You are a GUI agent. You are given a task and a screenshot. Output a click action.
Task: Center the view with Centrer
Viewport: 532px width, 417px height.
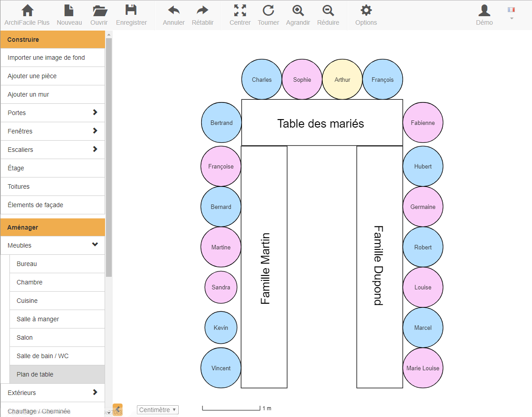240,11
